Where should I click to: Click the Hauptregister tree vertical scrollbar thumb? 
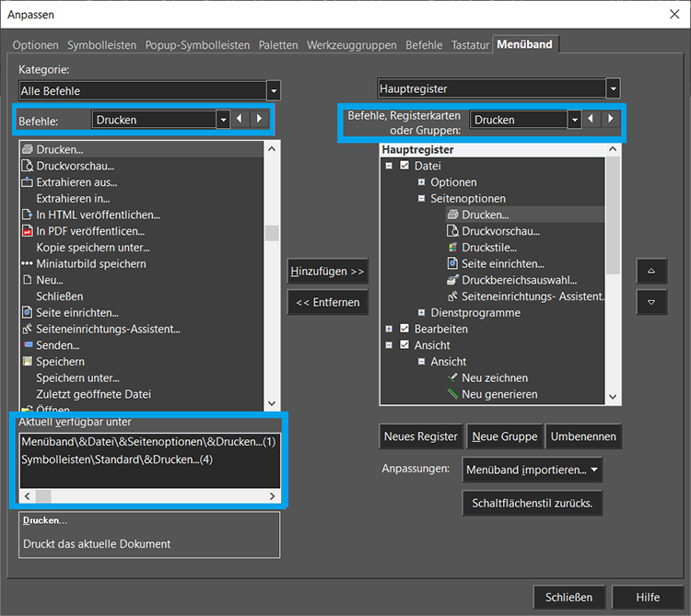click(x=613, y=215)
